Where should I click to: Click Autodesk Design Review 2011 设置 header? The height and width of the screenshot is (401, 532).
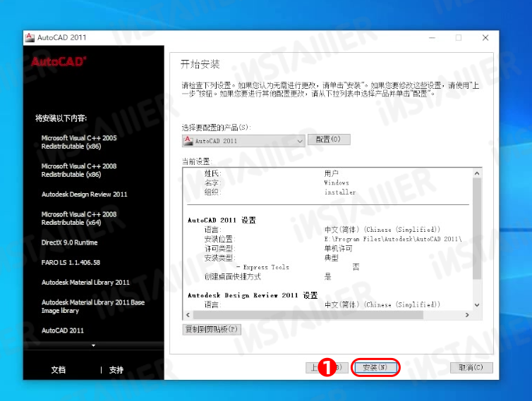coord(253,295)
